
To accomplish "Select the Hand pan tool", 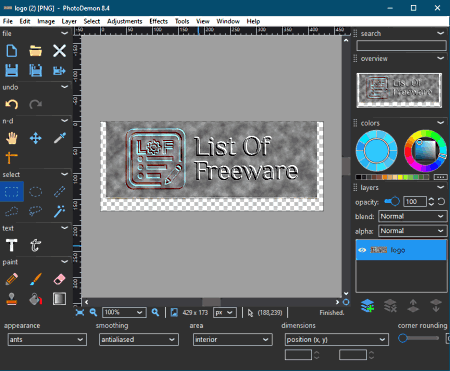I will click(12, 138).
